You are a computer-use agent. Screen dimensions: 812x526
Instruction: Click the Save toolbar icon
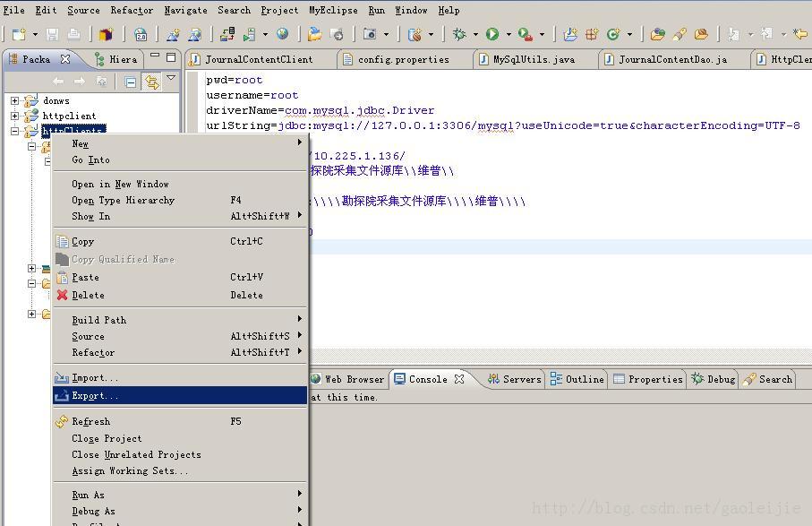pos(52,34)
